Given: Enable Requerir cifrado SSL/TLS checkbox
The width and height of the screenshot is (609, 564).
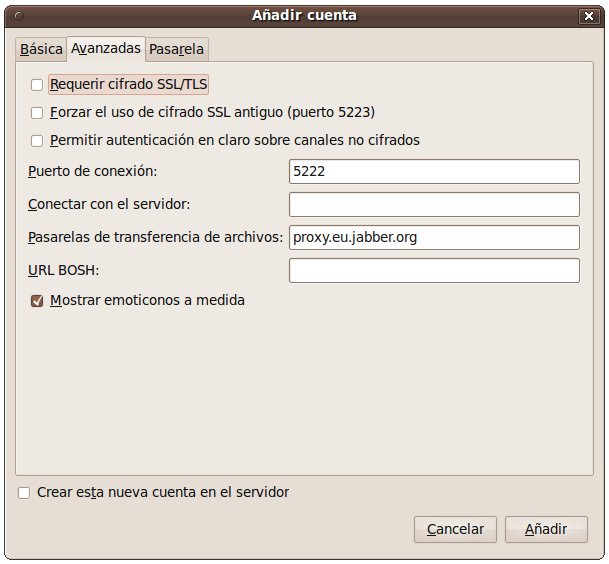Looking at the screenshot, I should point(38,85).
